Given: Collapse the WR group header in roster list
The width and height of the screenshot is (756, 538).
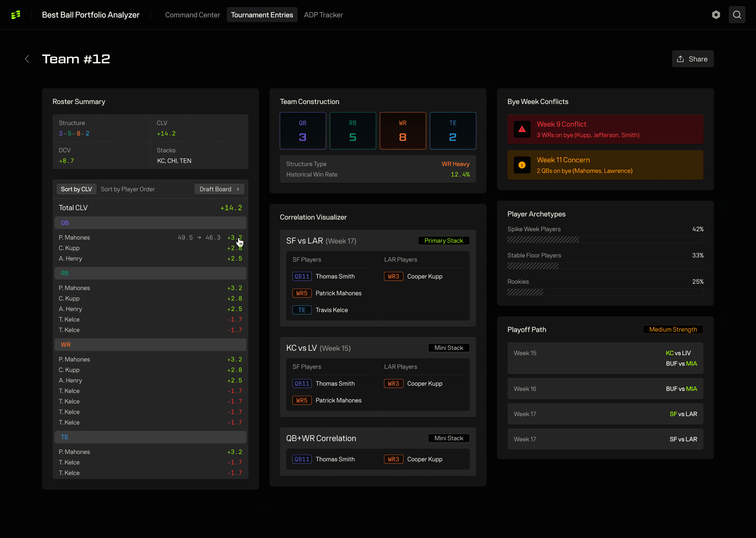Looking at the screenshot, I should coord(150,345).
